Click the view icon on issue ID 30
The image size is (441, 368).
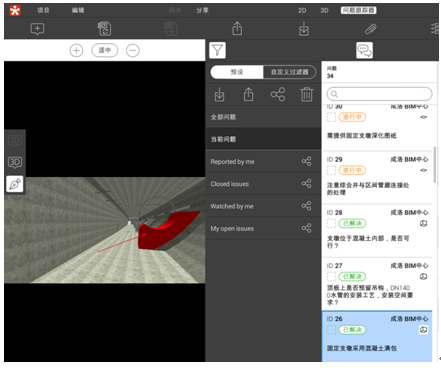click(424, 117)
